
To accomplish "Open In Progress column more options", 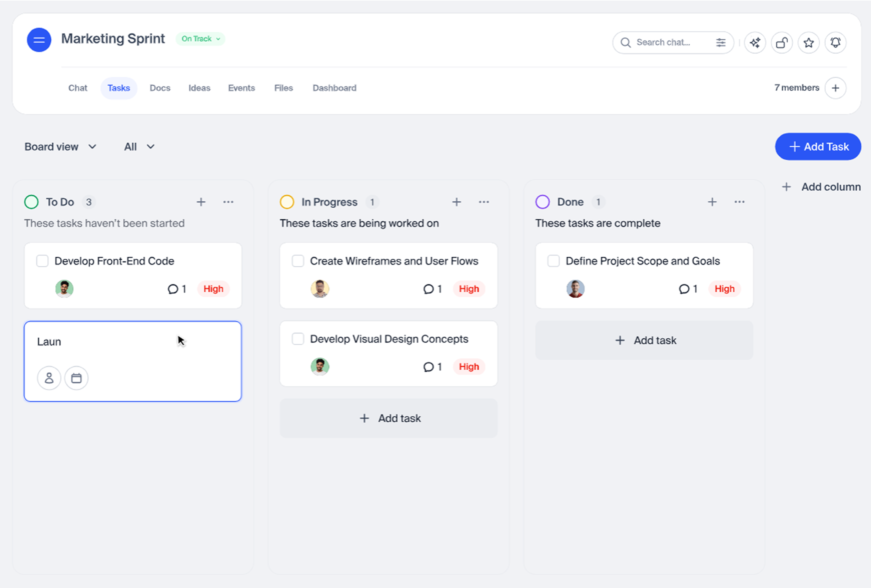I will 484,202.
